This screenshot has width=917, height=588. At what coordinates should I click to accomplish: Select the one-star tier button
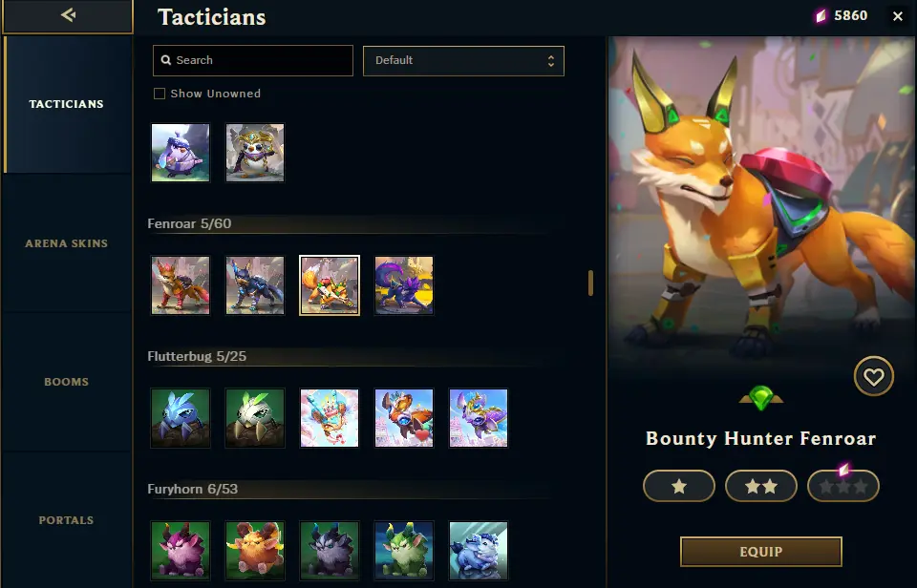(x=679, y=486)
